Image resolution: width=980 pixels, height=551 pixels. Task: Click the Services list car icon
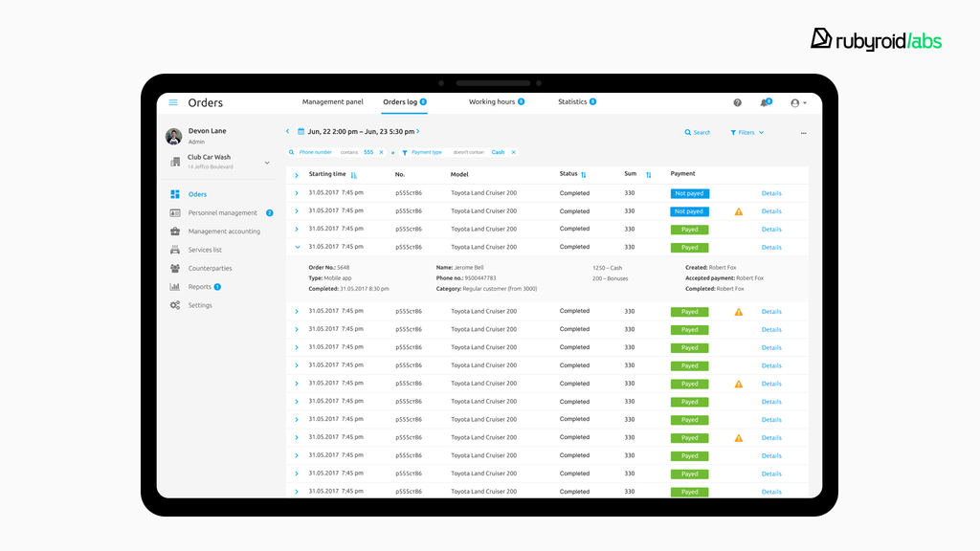(x=175, y=250)
